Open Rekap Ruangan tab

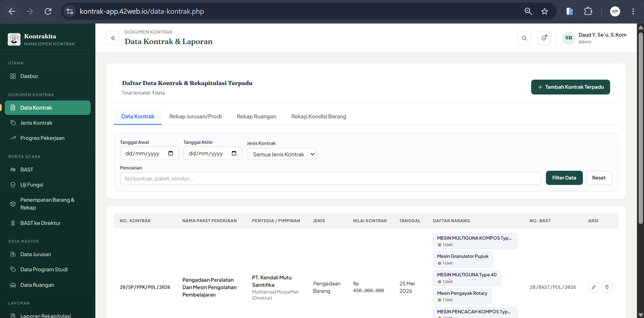point(256,116)
